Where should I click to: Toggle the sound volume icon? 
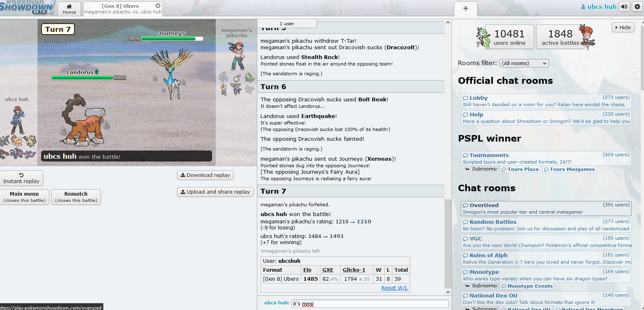[x=624, y=7]
